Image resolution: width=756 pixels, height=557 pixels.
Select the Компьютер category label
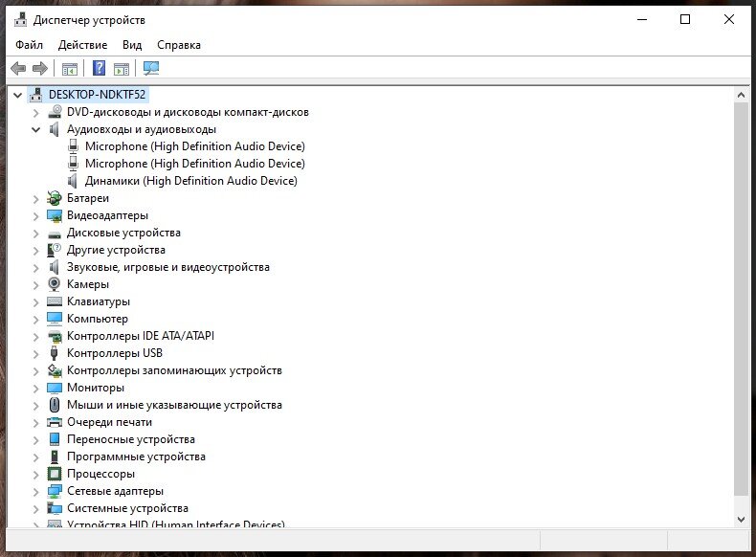[98, 319]
